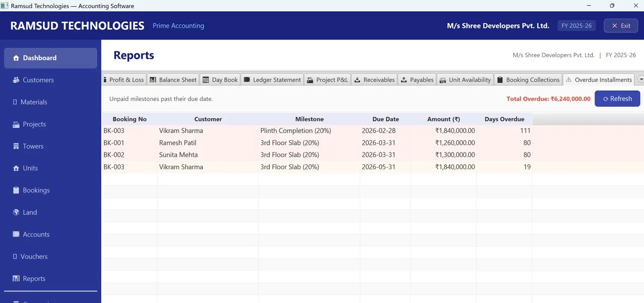Click the Customers people icon
The image size is (644, 303).
click(16, 80)
